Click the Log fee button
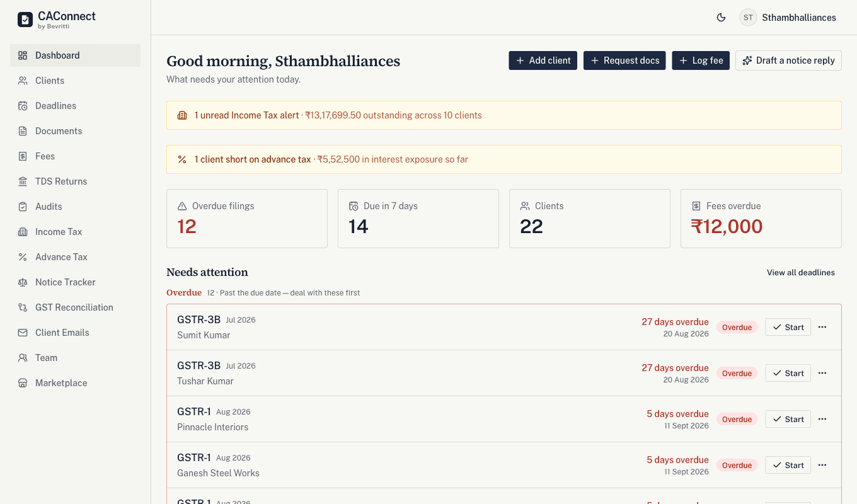This screenshot has height=504, width=857. 701,60
